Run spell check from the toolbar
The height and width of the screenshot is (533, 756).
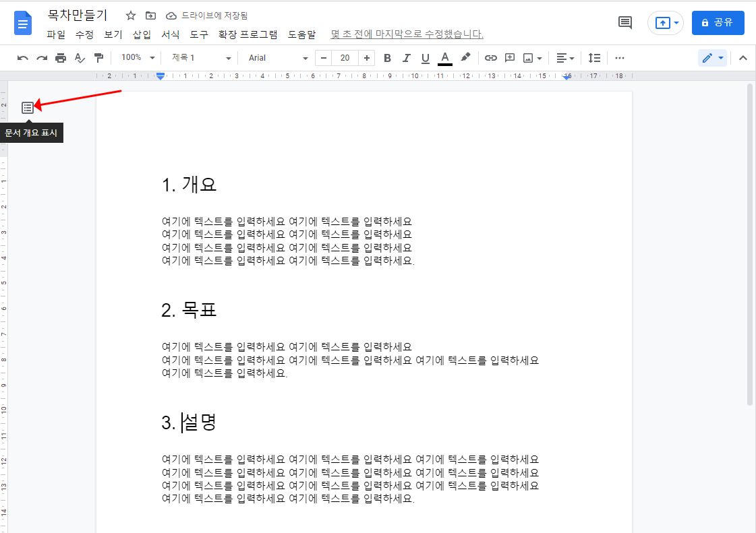(x=80, y=58)
